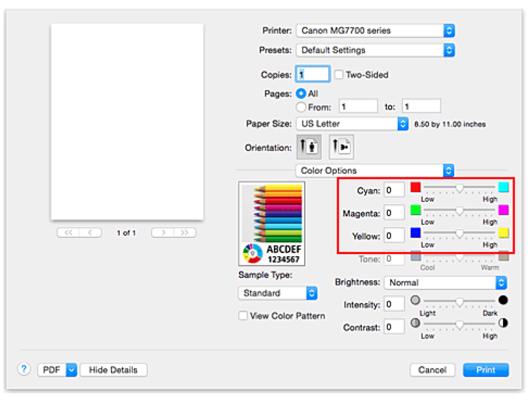Enable View Color Pattern
The image size is (532, 396).
[242, 316]
